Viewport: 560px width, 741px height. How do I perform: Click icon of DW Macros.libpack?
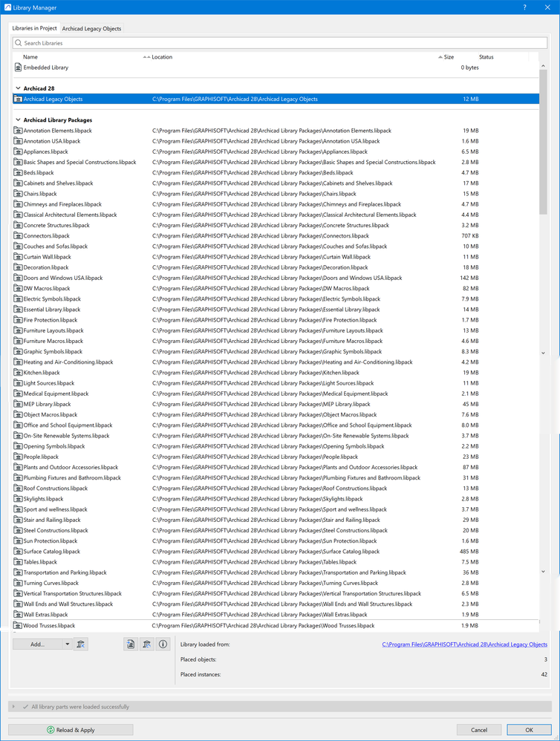(x=19, y=288)
